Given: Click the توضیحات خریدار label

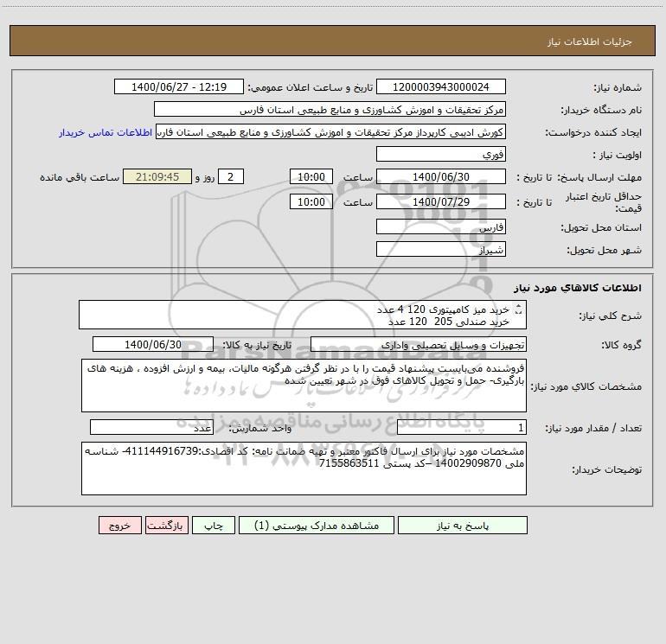Looking at the screenshot, I should coord(607,469).
